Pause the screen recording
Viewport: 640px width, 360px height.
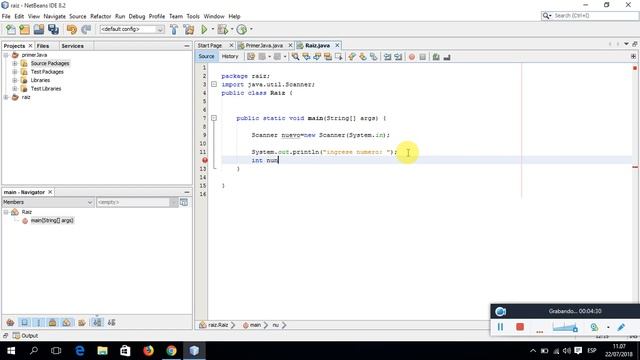point(500,327)
